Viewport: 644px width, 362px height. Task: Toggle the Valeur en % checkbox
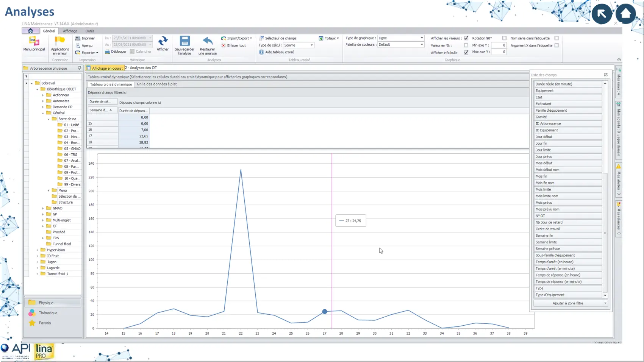(x=466, y=45)
